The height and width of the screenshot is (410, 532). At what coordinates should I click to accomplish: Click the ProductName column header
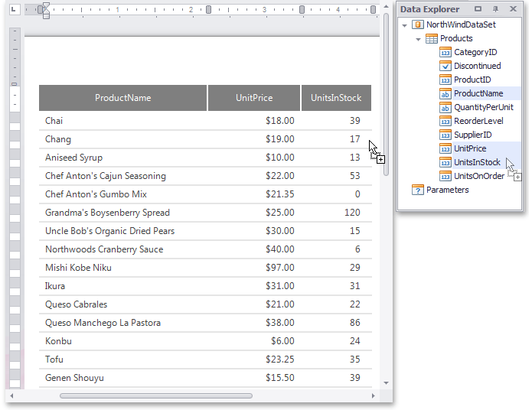pos(122,98)
